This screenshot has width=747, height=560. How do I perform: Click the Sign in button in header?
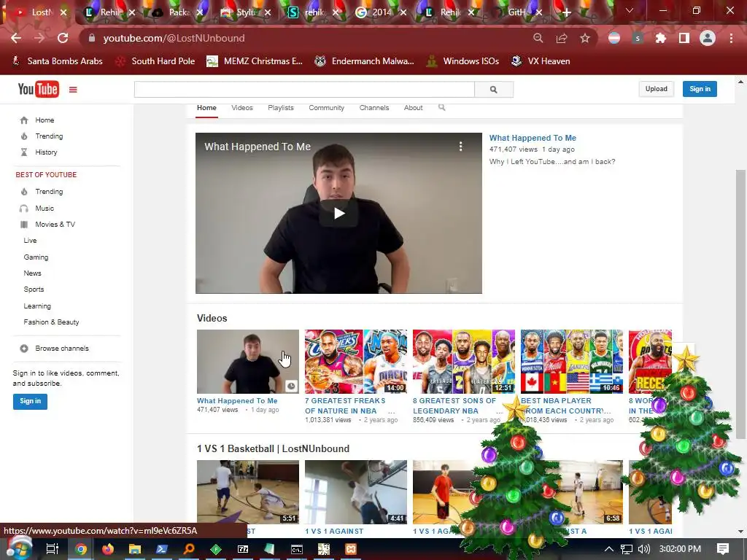coord(700,89)
